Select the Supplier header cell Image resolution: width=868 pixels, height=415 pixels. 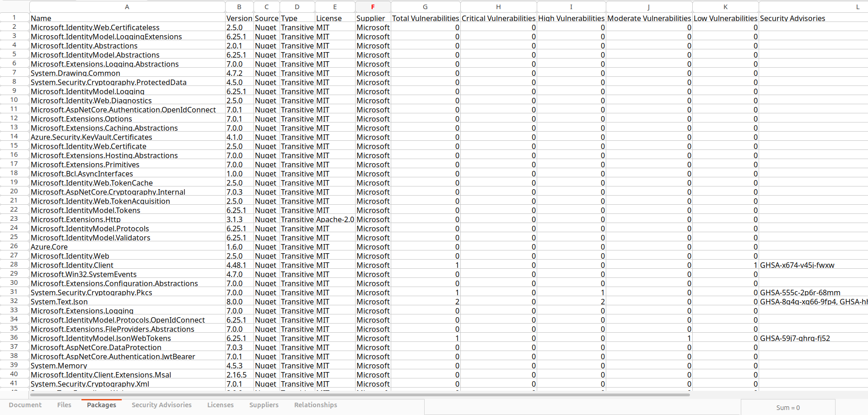[371, 18]
